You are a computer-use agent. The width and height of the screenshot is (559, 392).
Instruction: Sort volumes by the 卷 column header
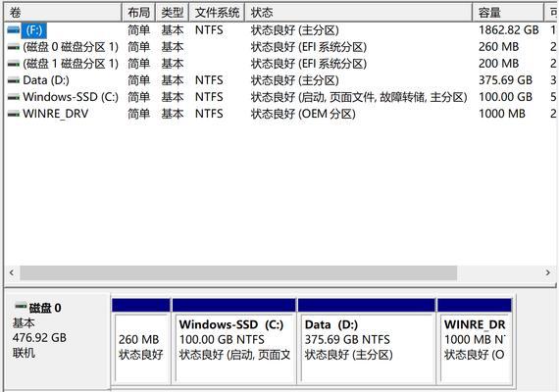[x=63, y=13]
